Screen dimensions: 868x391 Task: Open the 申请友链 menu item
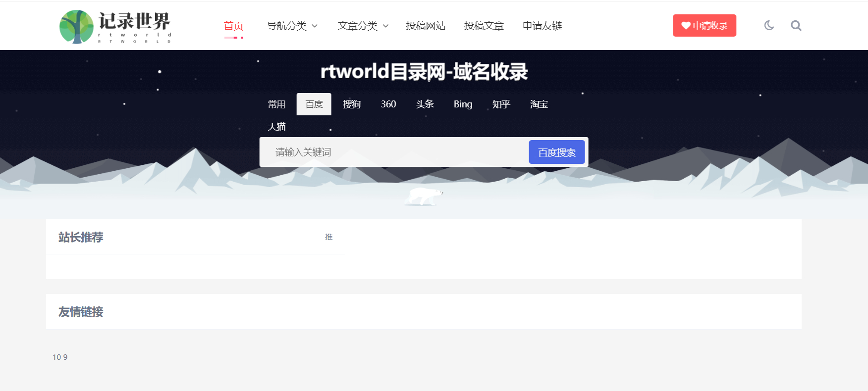[x=542, y=26]
